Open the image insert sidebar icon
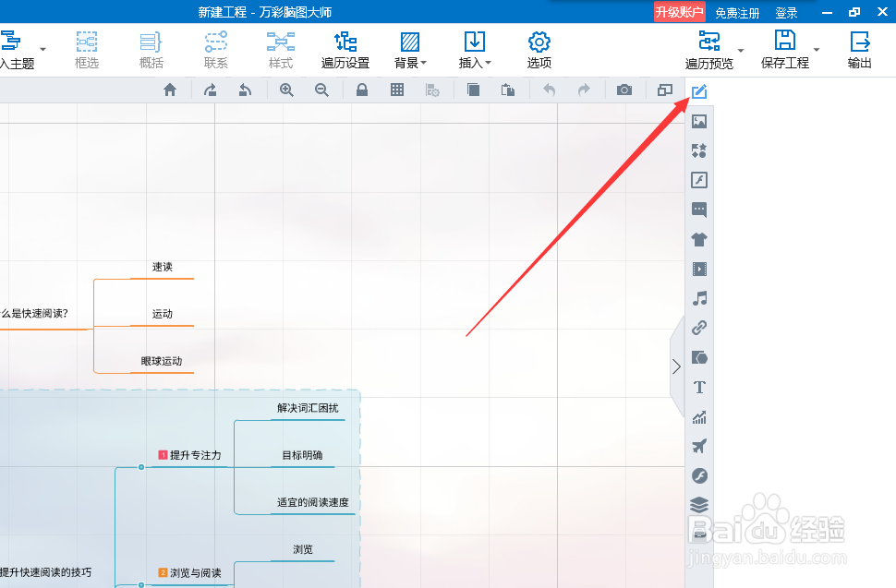This screenshot has width=896, height=588. tap(699, 121)
